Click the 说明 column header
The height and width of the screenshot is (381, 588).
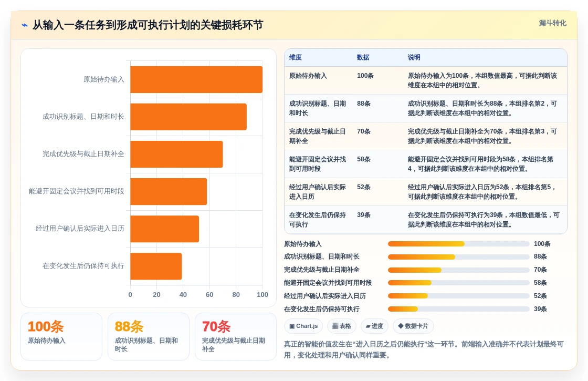click(414, 57)
